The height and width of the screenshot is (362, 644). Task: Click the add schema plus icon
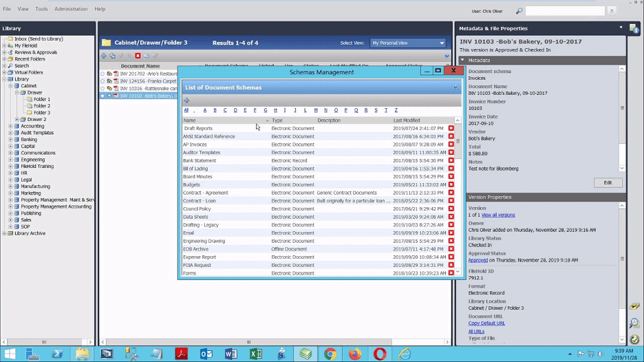(186, 100)
